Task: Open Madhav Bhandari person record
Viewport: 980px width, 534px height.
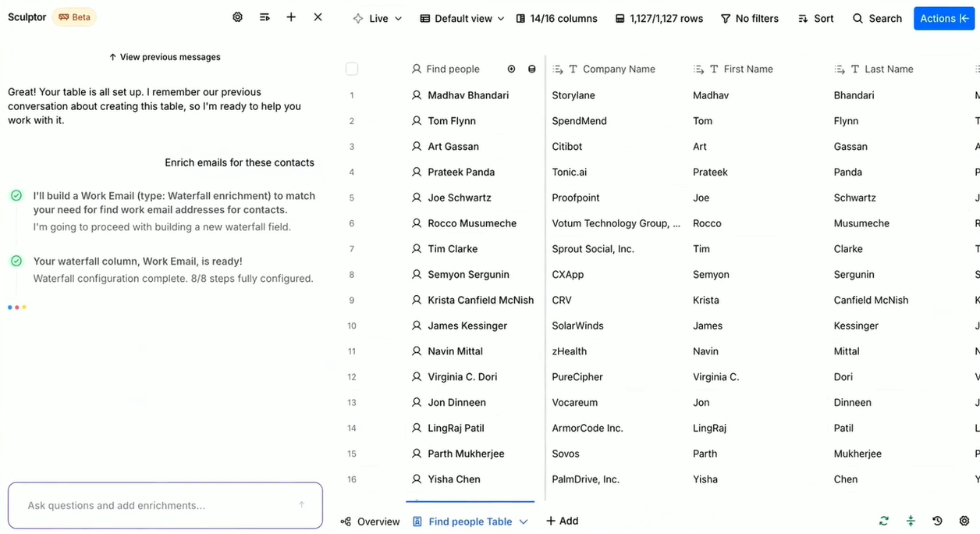Action: (x=468, y=95)
